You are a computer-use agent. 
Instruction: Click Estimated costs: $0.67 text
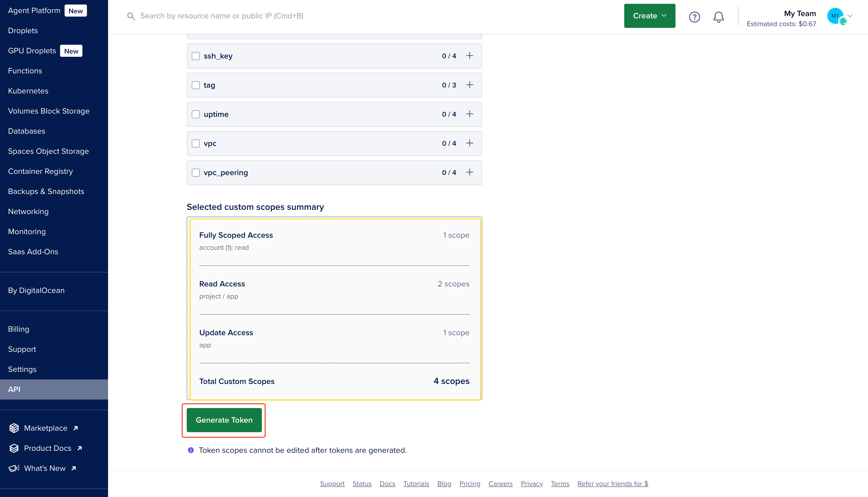point(781,24)
